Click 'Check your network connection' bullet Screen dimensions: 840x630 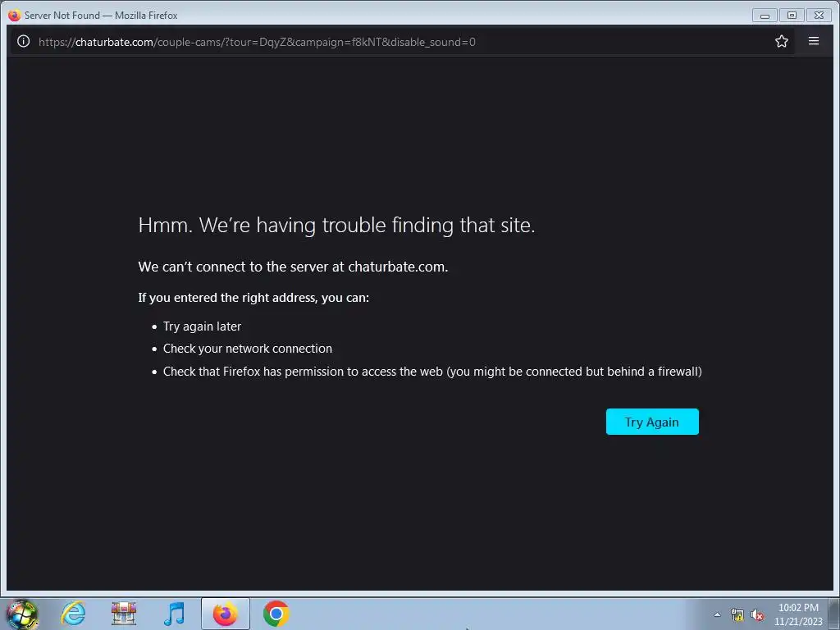[248, 349]
